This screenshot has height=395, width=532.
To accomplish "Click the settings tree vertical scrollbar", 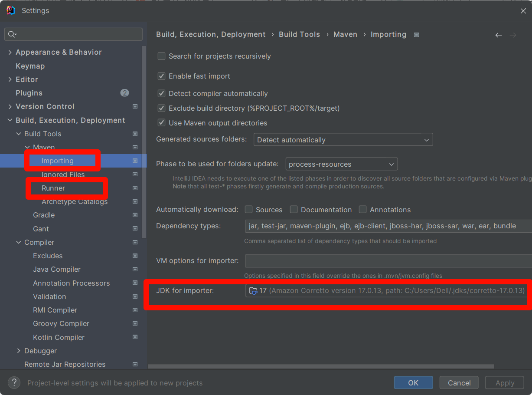I will 144,141.
